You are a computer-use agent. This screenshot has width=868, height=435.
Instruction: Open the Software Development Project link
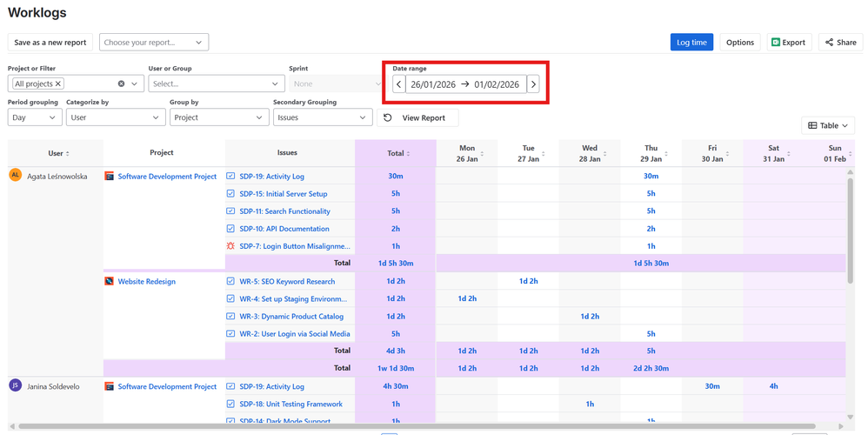click(x=167, y=177)
